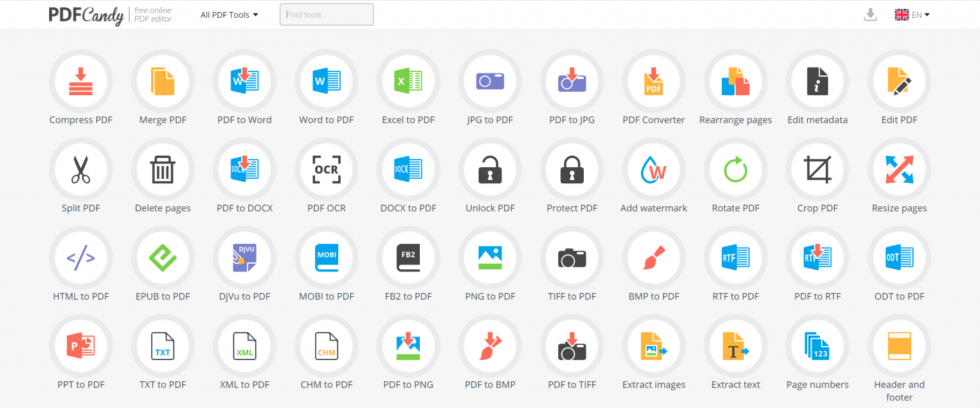Open the Split PDF scissors icon
This screenshot has height=408, width=980.
pos(81,169)
